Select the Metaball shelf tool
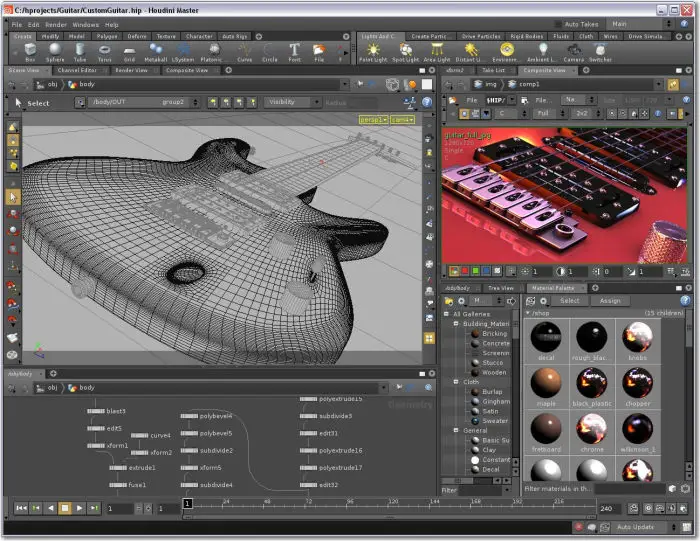This screenshot has width=700, height=541. click(x=155, y=52)
